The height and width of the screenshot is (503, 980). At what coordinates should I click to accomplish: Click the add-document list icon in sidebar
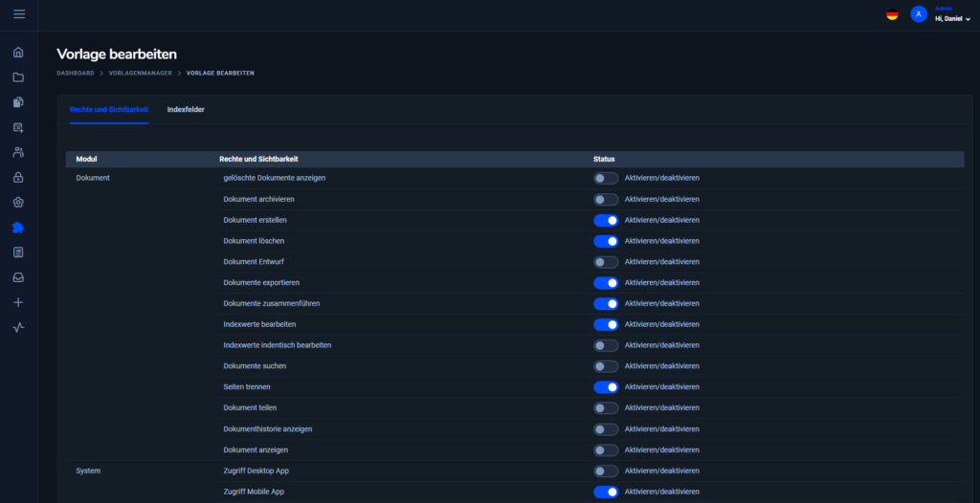click(x=18, y=127)
